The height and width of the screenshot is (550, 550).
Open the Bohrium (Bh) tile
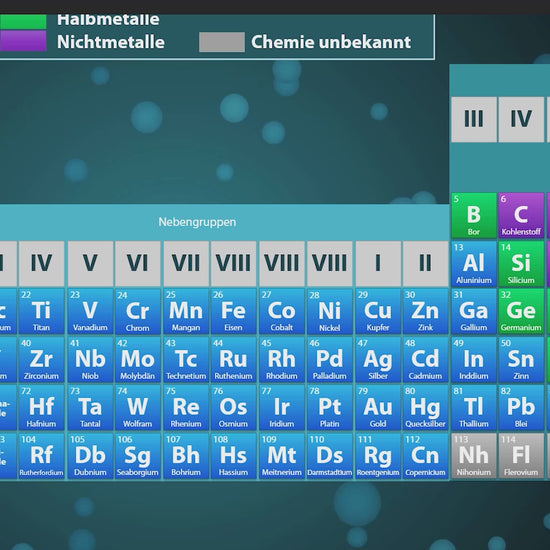[186, 456]
